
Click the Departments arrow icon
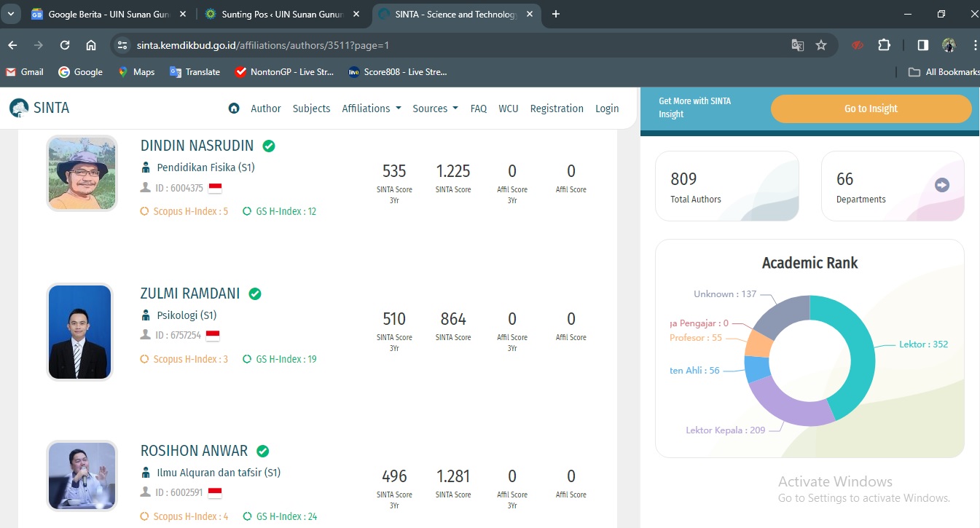click(941, 185)
